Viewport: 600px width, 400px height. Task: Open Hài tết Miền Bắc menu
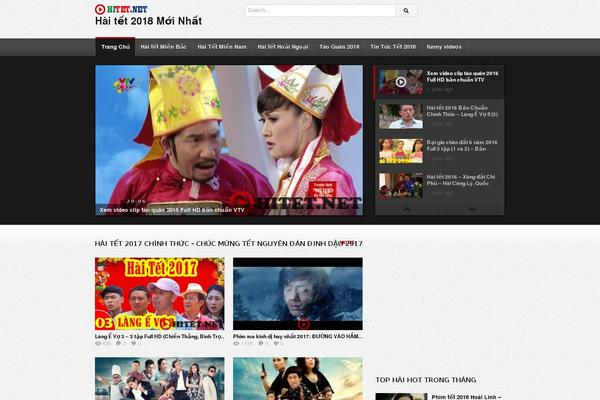[163, 47]
